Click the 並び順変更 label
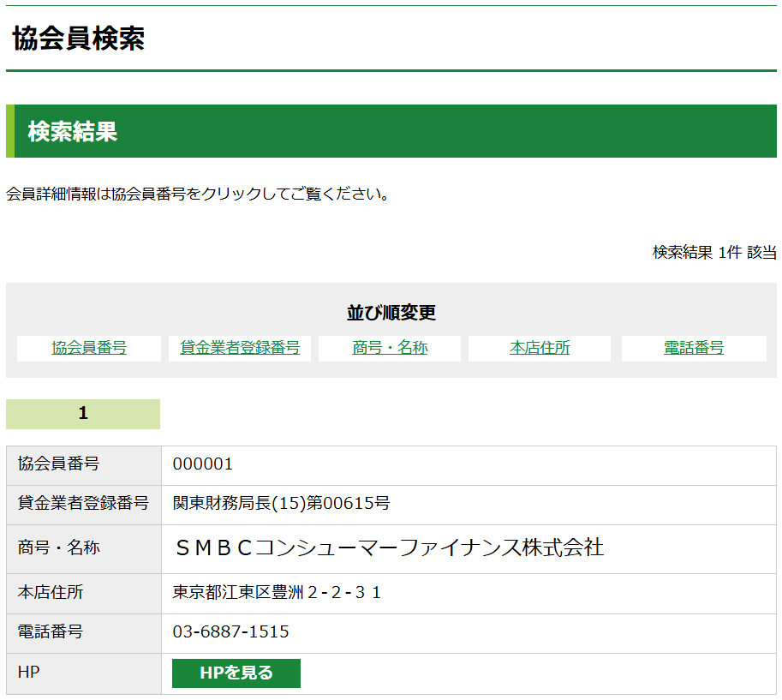Image resolution: width=782 pixels, height=700 pixels. [391, 313]
